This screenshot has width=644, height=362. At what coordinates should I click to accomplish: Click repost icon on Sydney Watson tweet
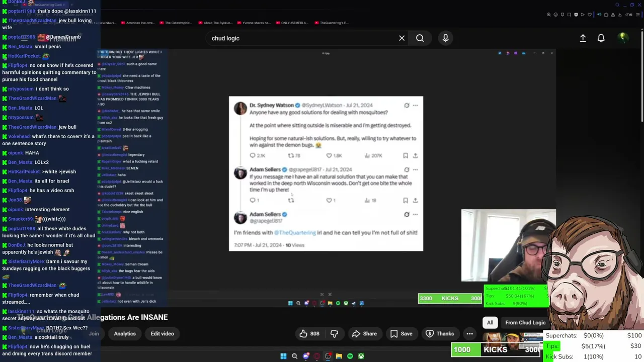[291, 156]
